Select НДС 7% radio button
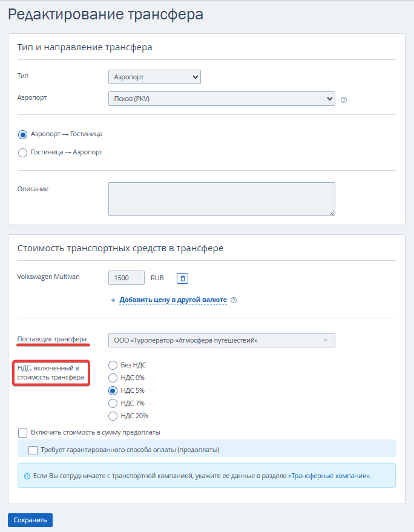 [x=113, y=404]
